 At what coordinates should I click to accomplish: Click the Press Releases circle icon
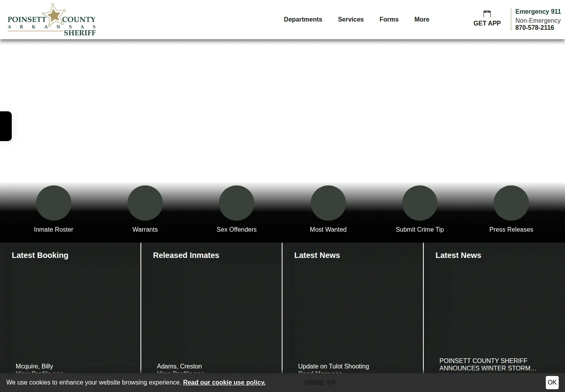(511, 203)
